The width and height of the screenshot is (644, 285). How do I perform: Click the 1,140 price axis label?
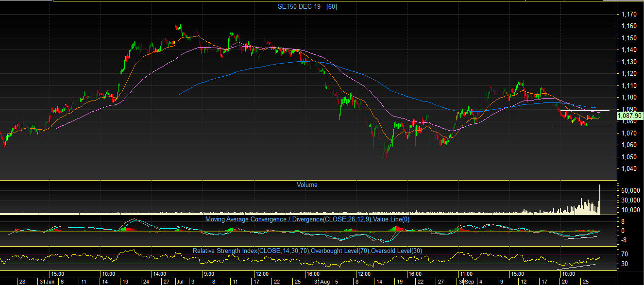pos(629,50)
